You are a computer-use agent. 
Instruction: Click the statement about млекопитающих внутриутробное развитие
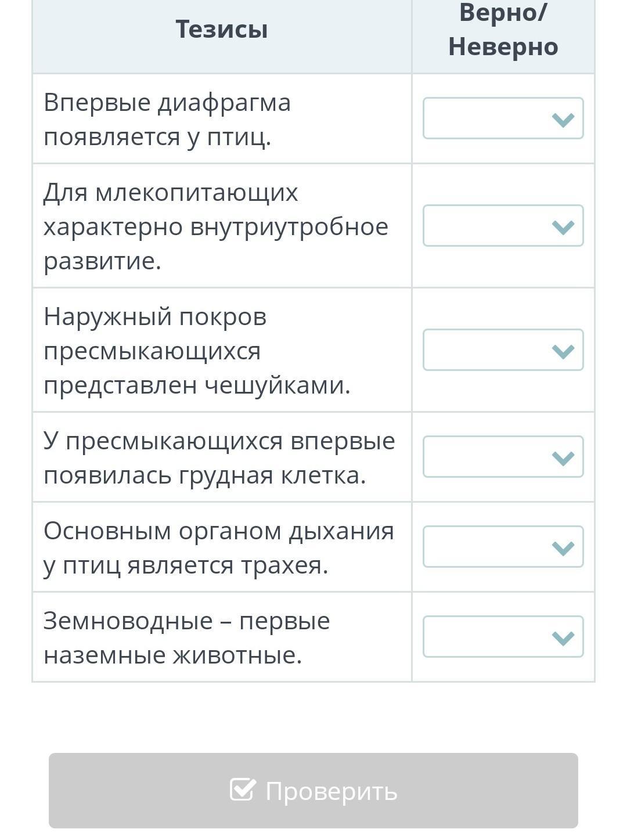pyautogui.click(x=215, y=226)
